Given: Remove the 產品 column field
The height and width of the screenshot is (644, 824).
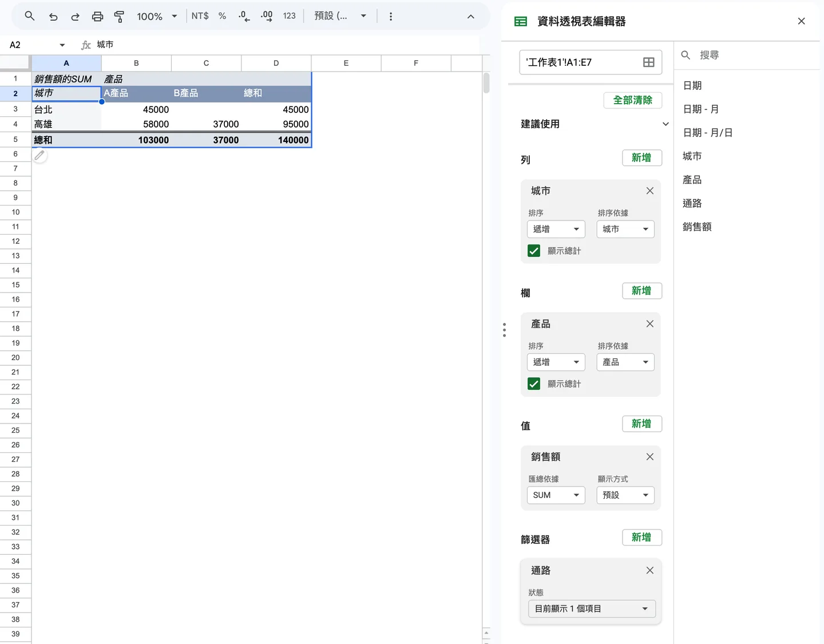Looking at the screenshot, I should click(650, 324).
